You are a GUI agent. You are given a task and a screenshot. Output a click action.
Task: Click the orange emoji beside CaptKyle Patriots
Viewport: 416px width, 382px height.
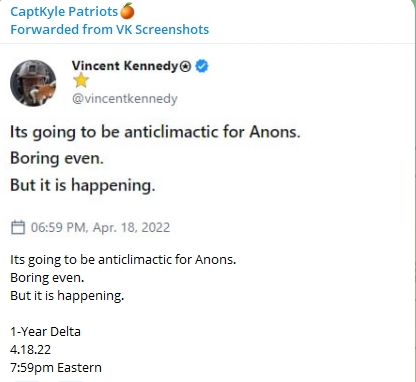coord(127,11)
